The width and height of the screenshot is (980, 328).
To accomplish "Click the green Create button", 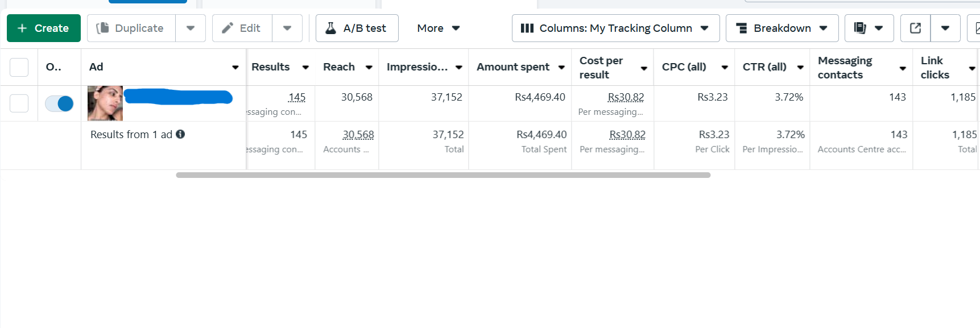I will click(44, 28).
